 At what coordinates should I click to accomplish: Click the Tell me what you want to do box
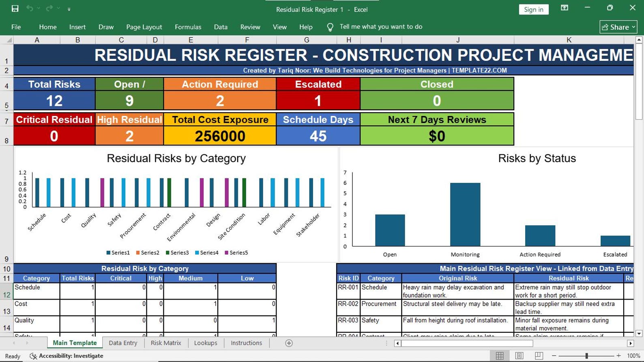381,27
